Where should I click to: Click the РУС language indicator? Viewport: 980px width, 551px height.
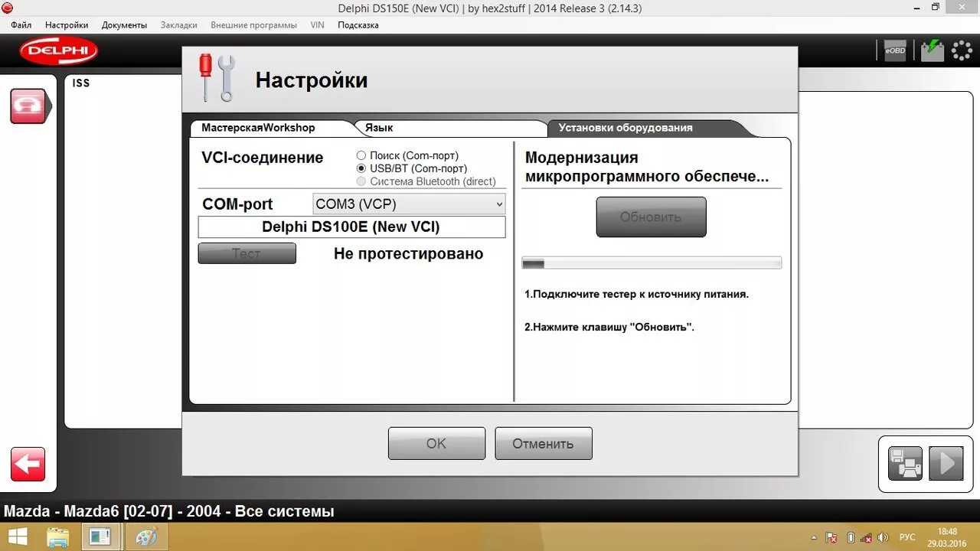907,537
